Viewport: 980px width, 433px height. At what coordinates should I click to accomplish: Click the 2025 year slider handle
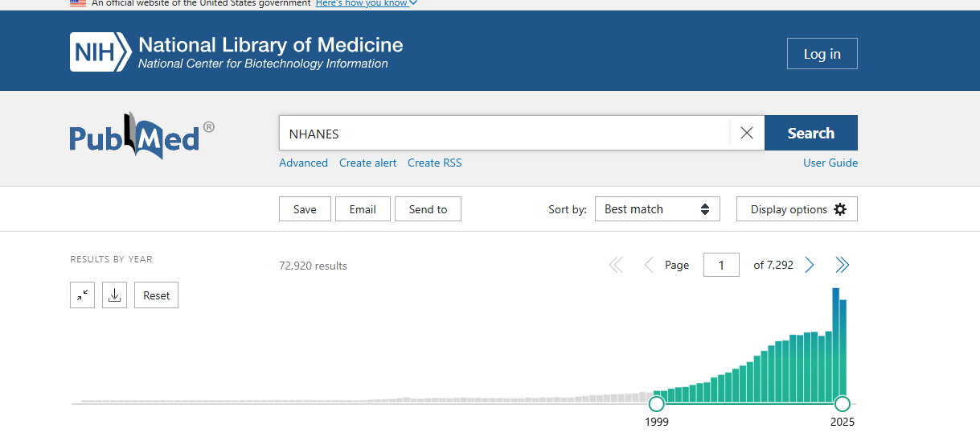[x=842, y=403]
